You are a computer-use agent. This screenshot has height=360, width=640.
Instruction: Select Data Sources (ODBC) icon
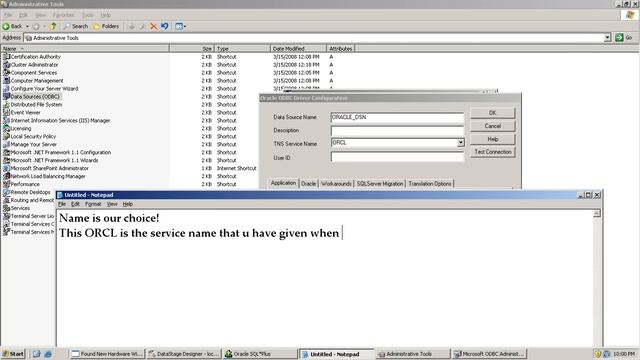pos(6,97)
